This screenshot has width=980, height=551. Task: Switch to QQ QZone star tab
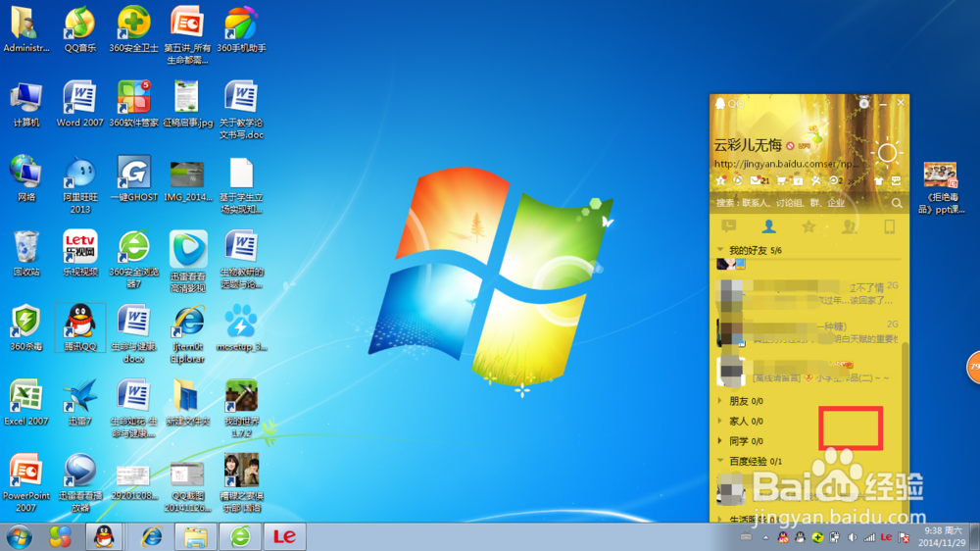[808, 226]
